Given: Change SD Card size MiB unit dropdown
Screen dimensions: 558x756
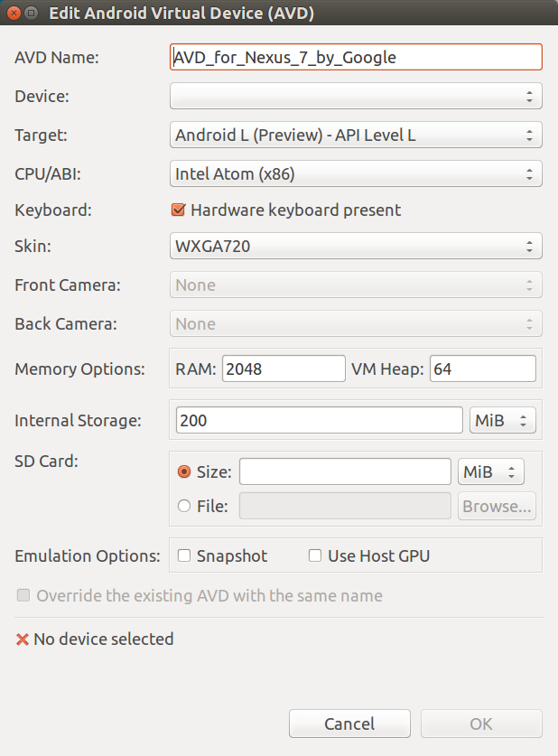Looking at the screenshot, I should [x=491, y=471].
